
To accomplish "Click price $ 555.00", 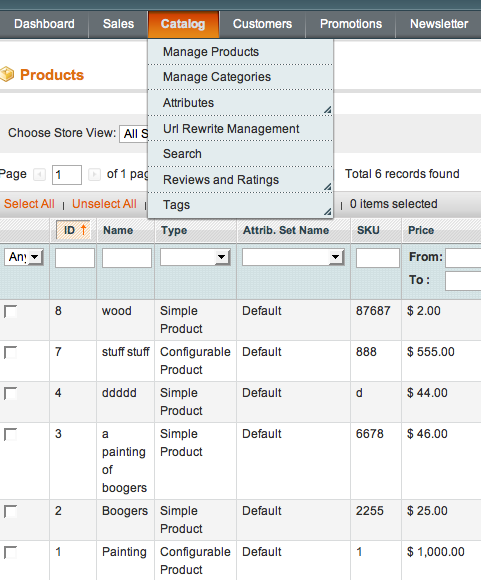I will (431, 352).
